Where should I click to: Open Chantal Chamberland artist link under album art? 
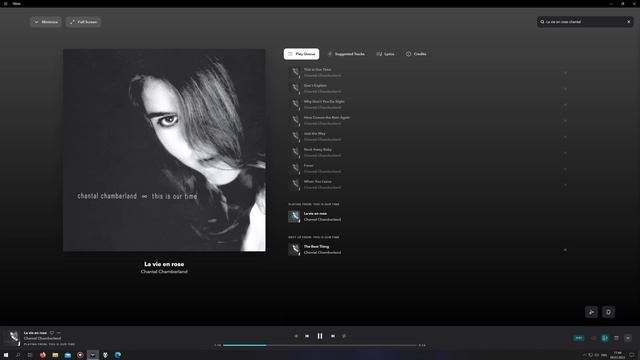click(164, 271)
